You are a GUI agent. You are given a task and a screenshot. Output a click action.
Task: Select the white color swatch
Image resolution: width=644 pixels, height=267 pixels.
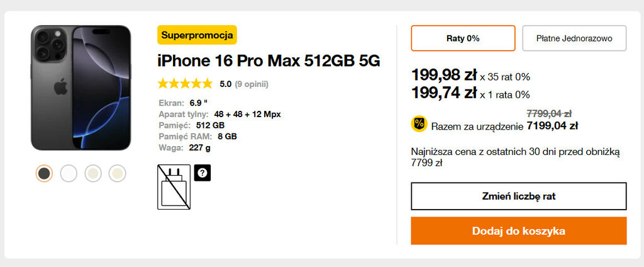pos(69,173)
